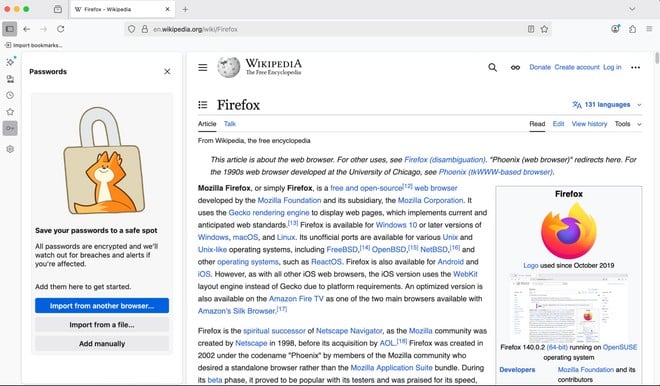Toggle reader view icon
The height and width of the screenshot is (386, 660).
(x=531, y=29)
